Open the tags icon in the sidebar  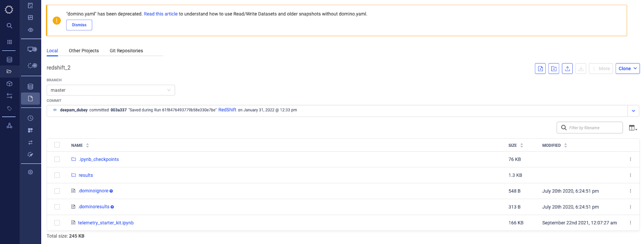(9, 109)
